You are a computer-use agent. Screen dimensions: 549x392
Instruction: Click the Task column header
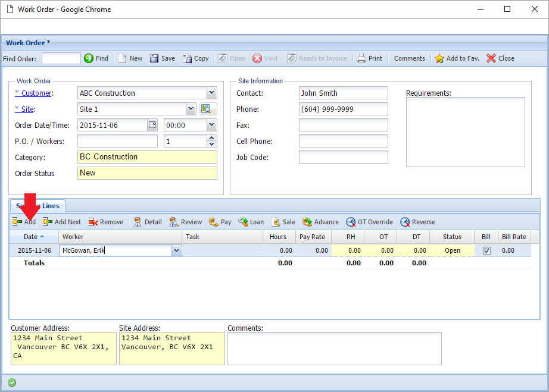tap(222, 237)
